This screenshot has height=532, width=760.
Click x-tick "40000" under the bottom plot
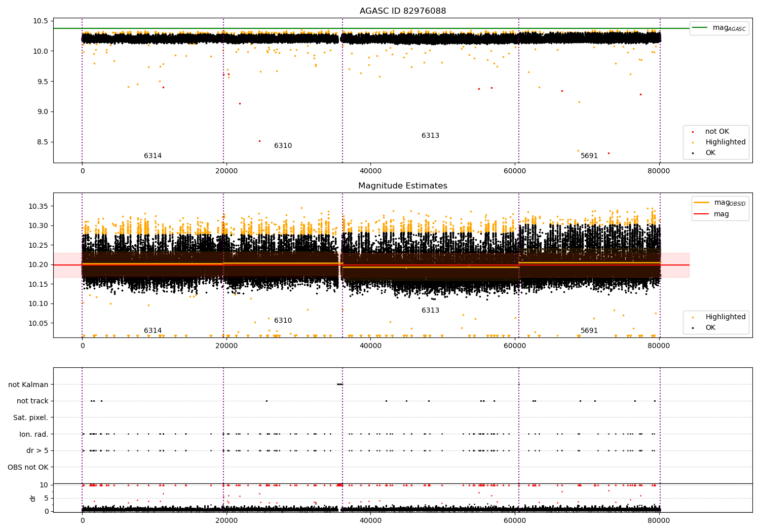tap(370, 521)
